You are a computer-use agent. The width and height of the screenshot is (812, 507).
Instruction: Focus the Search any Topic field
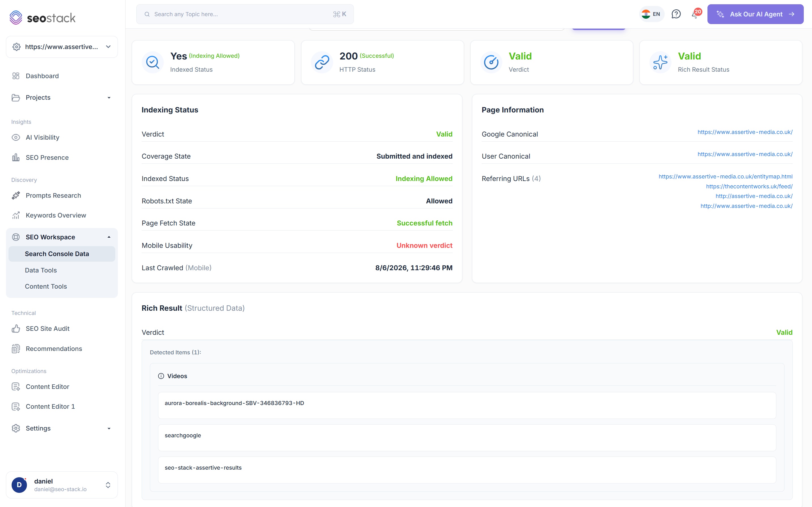click(x=245, y=14)
